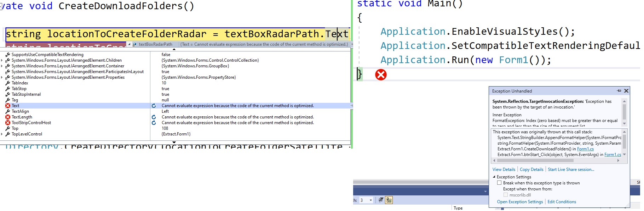
Task: Click wrench icon next to TextAlign
Action: point(8,111)
